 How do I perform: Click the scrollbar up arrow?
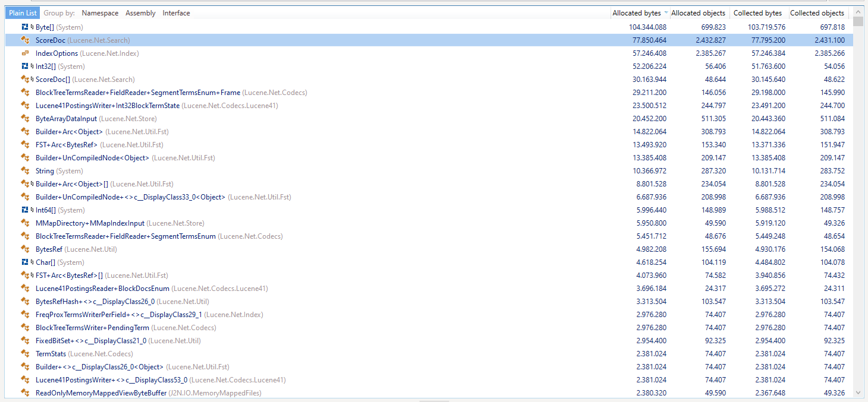point(858,12)
